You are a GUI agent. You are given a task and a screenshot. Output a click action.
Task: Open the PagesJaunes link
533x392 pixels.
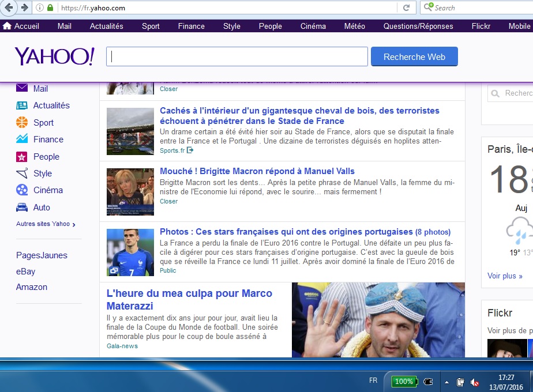point(42,255)
